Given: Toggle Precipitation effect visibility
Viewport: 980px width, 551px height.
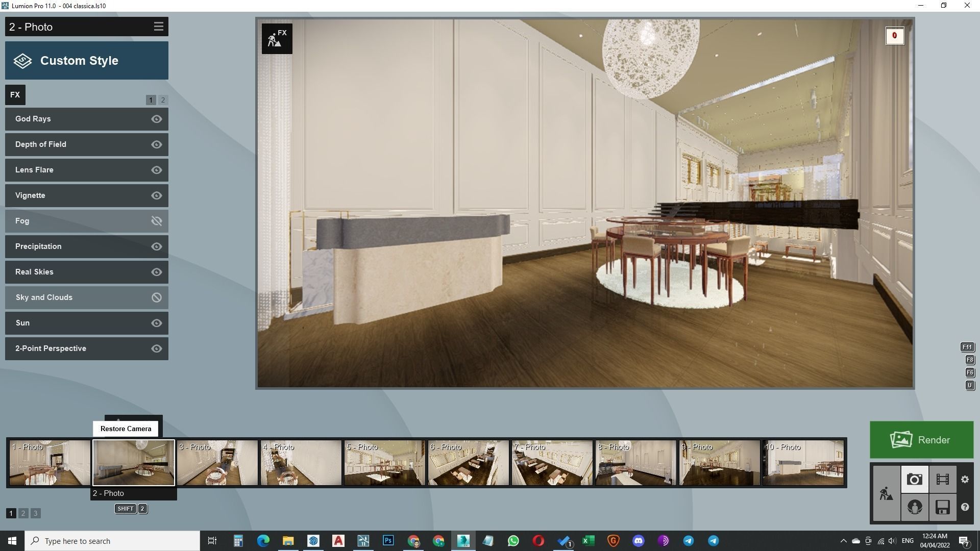Looking at the screenshot, I should (157, 246).
